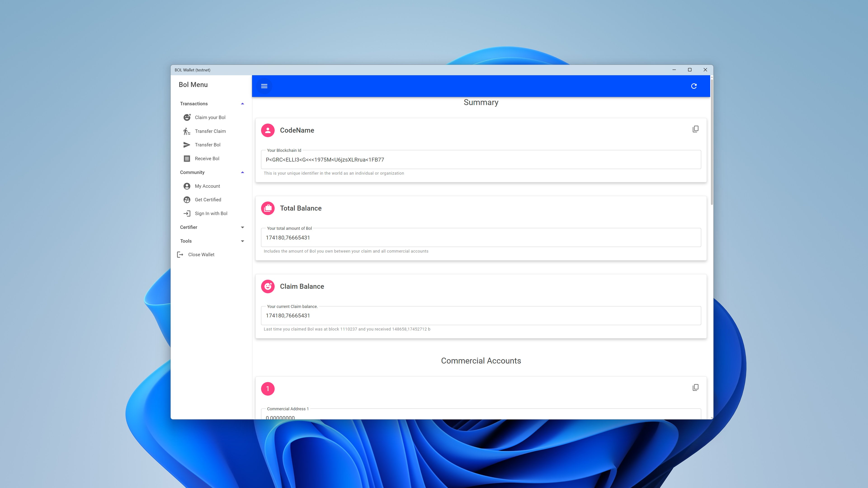
Task: Click the current Claim balance field
Action: click(x=481, y=316)
